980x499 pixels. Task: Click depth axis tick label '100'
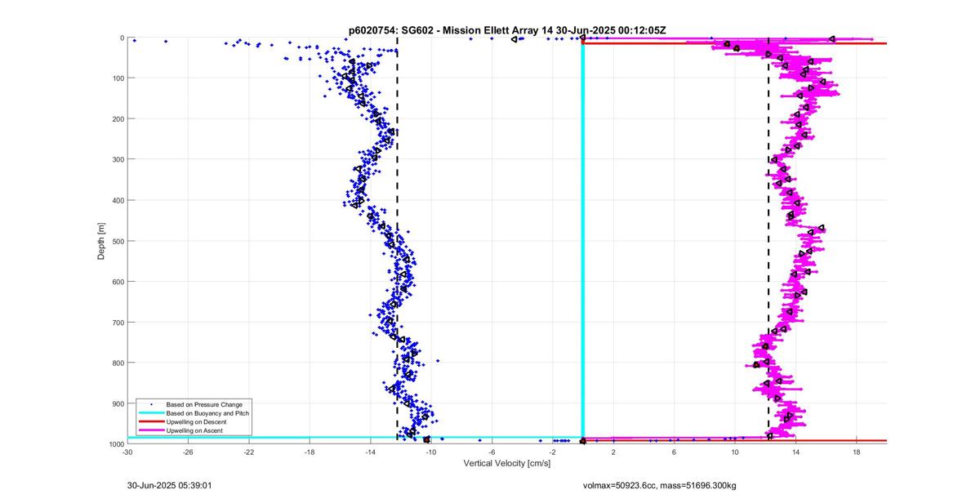click(x=118, y=78)
